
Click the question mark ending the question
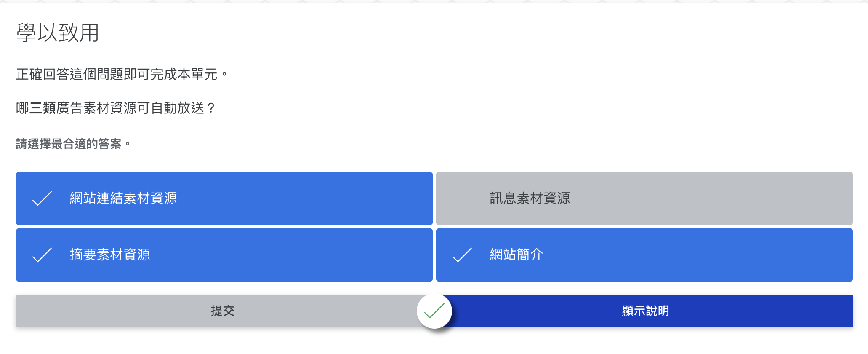click(211, 108)
